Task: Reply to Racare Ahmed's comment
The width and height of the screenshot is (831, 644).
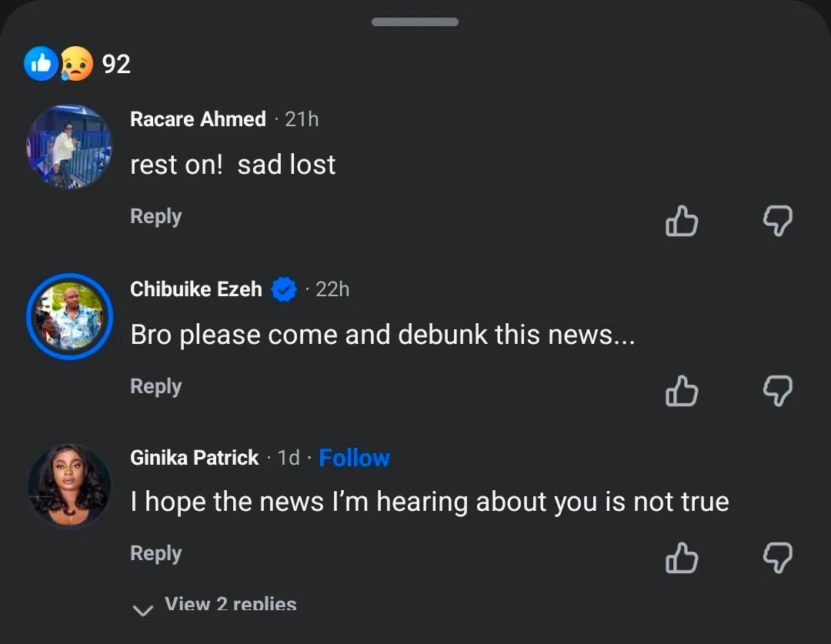Action: pyautogui.click(x=155, y=217)
